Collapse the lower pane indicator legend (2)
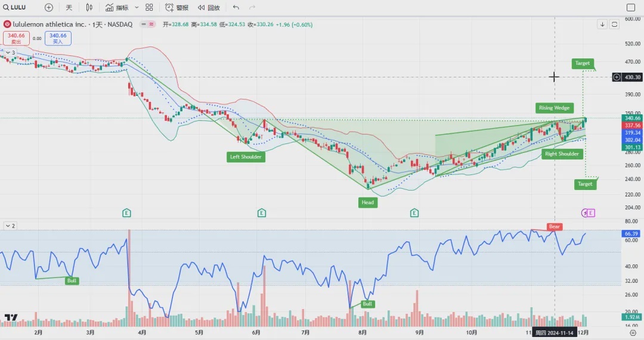The image size is (644, 340). (10, 226)
